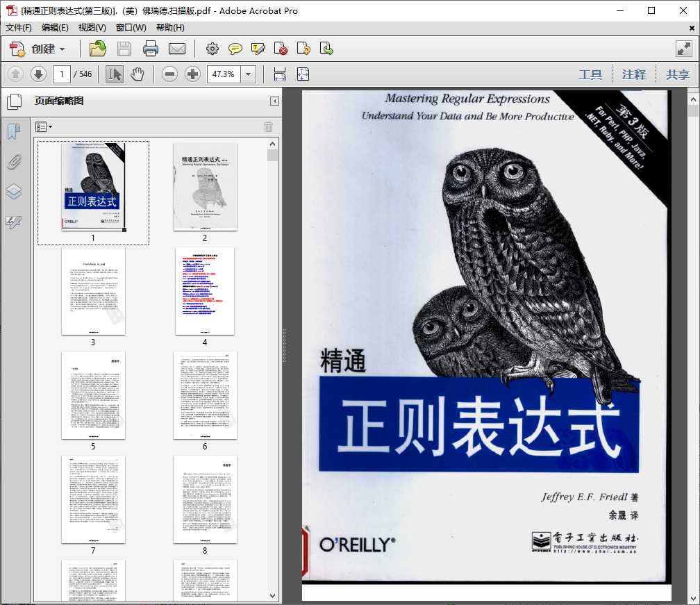Select page 2 thumbnail
700x605 pixels.
[205, 187]
